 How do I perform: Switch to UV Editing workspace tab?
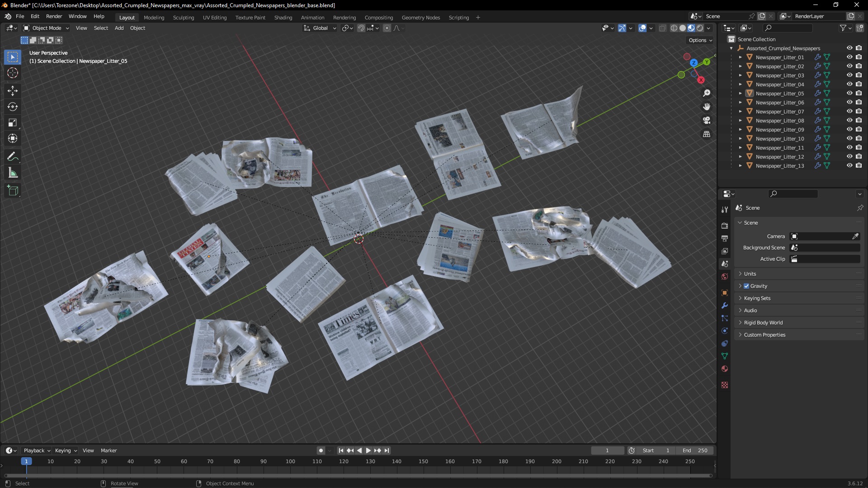point(214,18)
